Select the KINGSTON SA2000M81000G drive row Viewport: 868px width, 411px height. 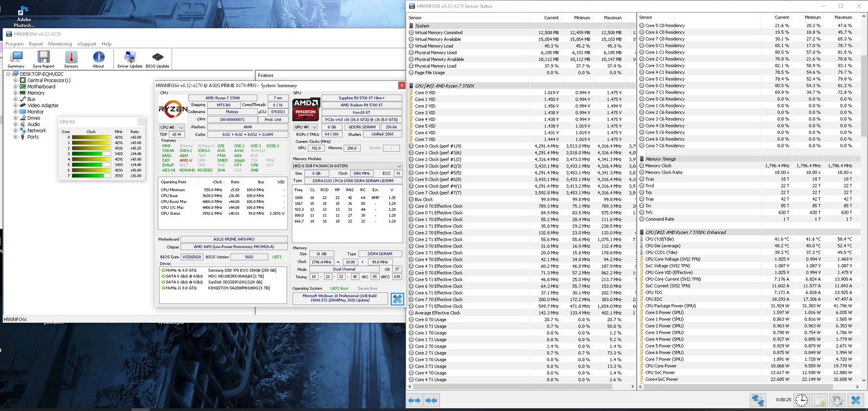pos(223,288)
